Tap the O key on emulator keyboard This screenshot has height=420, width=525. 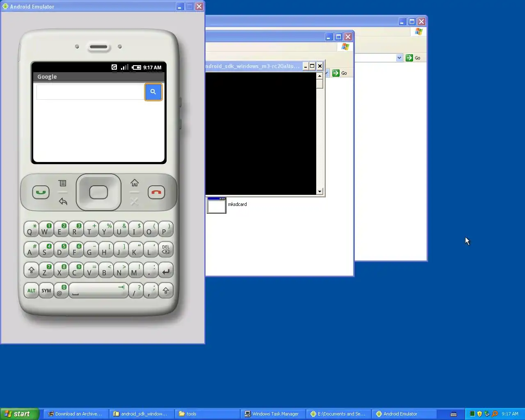click(151, 229)
